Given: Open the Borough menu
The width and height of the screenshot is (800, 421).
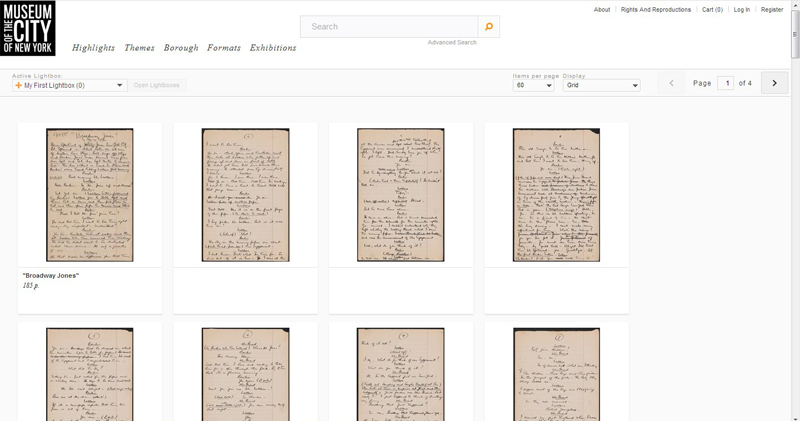Looking at the screenshot, I should [181, 47].
